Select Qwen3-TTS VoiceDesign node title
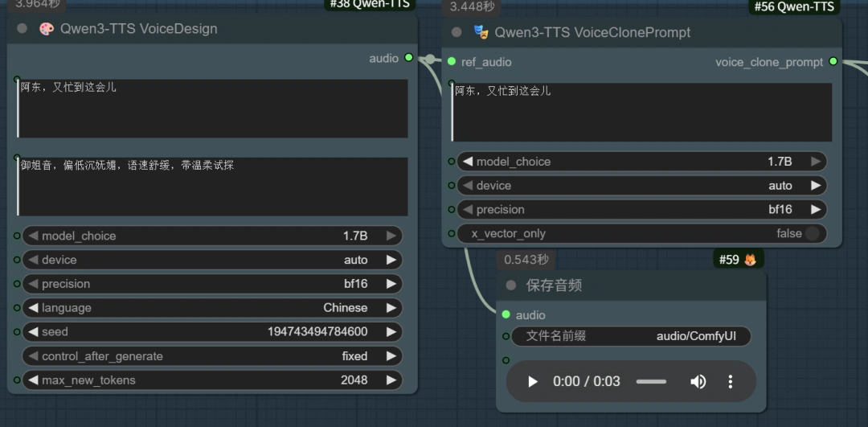 pyautogui.click(x=138, y=29)
